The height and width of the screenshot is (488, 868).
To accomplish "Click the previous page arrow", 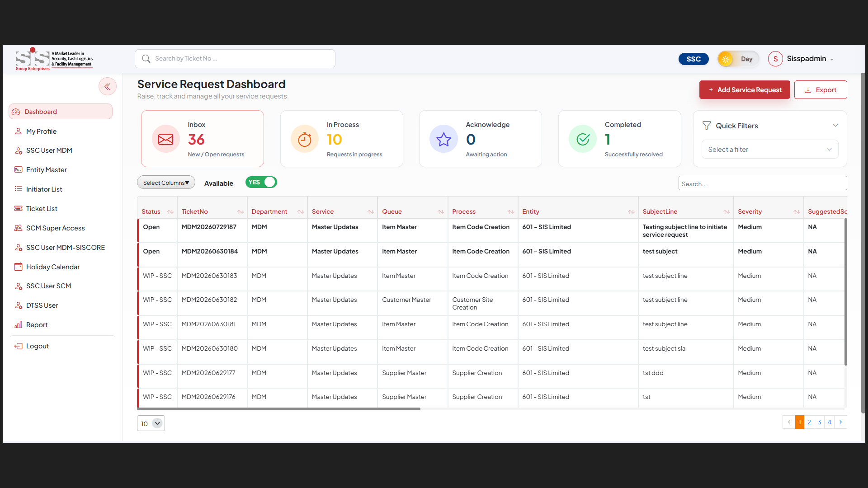I will pos(789,422).
